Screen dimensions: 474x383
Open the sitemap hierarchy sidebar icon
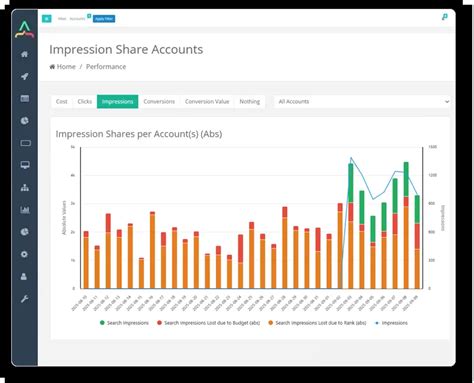coord(25,188)
